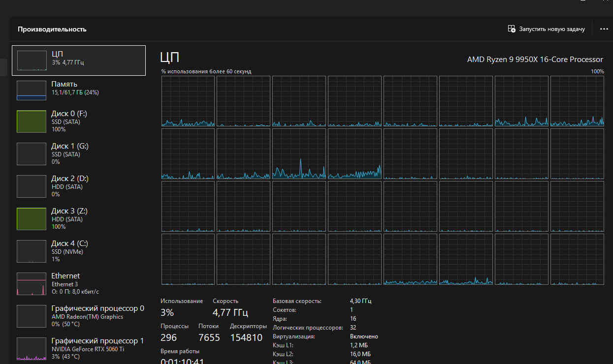Click the Диск 3 green graph thumbnail

(32, 219)
